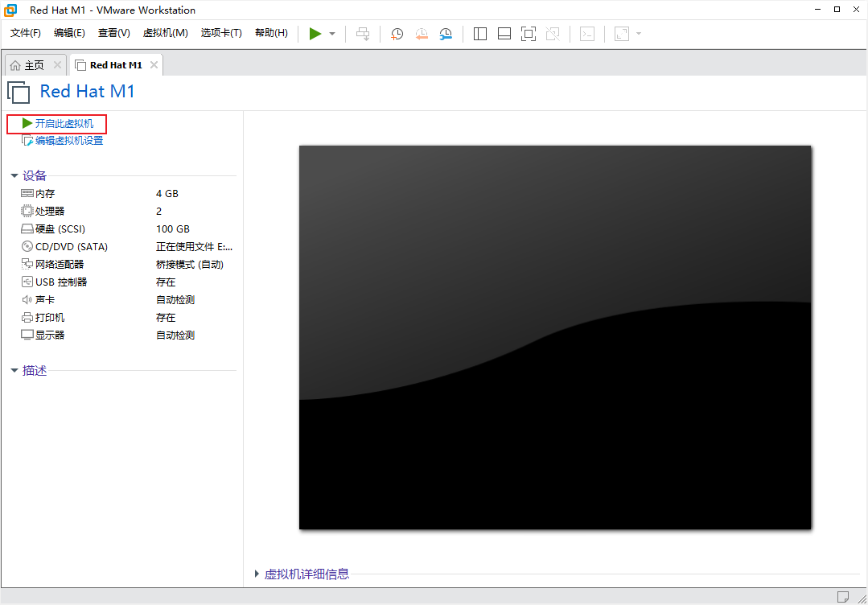This screenshot has height=605, width=868.
Task: Close the Red Hat M1 tab
Action: click(x=154, y=65)
